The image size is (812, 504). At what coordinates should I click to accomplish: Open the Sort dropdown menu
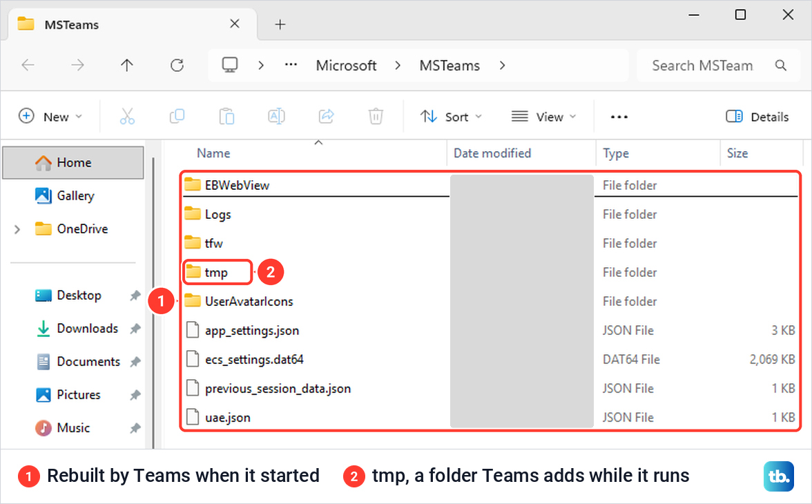click(451, 117)
